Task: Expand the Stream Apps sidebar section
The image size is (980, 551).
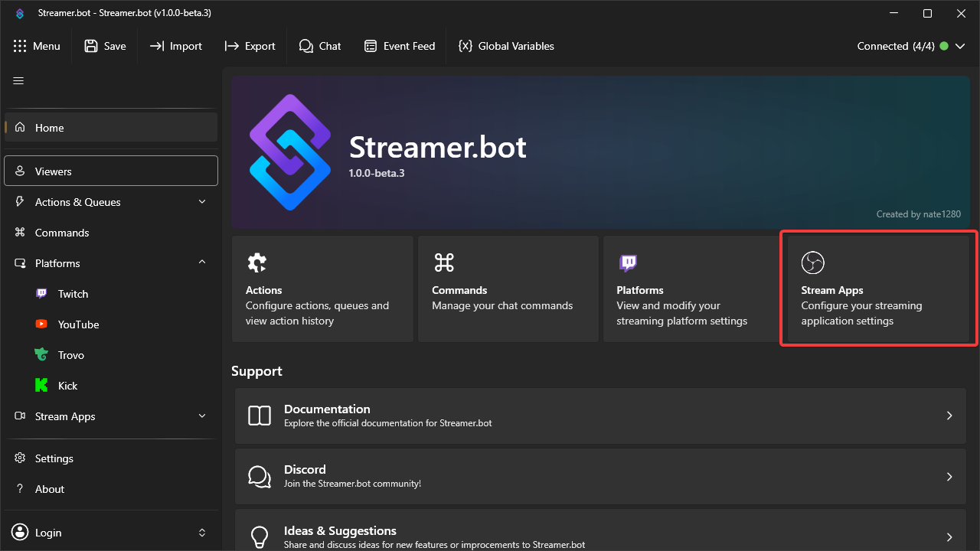Action: 201,416
